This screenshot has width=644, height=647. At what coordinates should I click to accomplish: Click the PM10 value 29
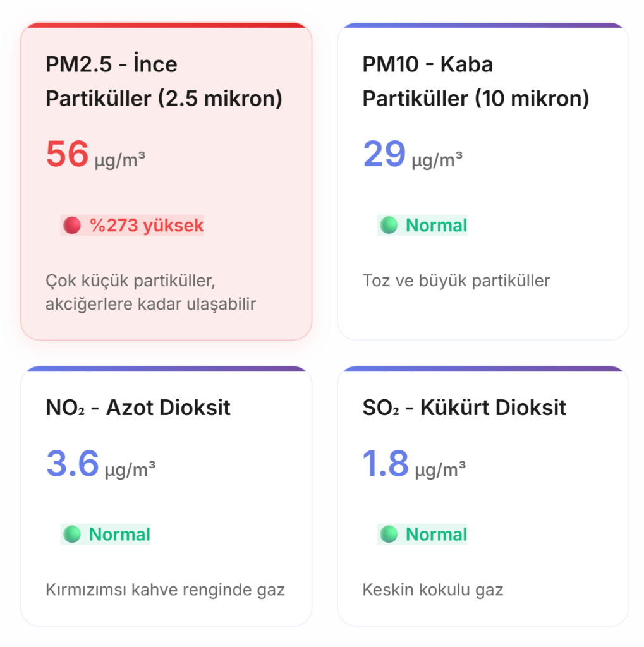coord(384,154)
